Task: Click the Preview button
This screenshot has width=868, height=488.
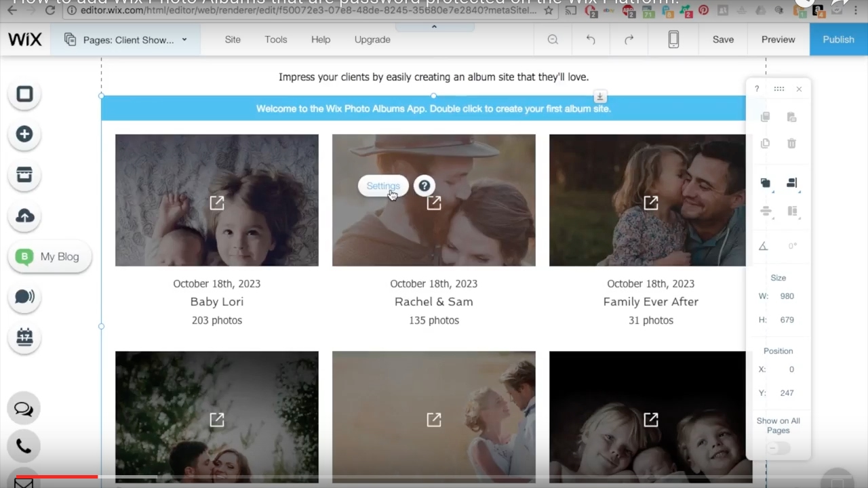Action: [x=778, y=39]
